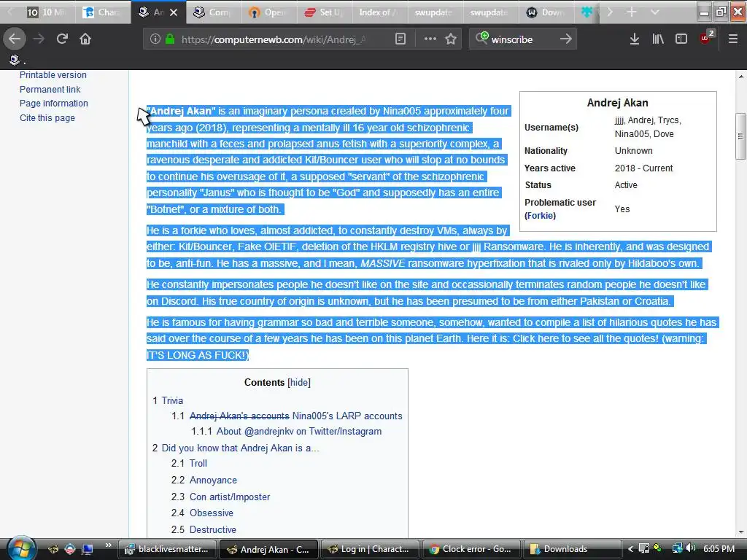Expand the list all tabs dropdown
This screenshot has width=747, height=560.
click(x=654, y=12)
